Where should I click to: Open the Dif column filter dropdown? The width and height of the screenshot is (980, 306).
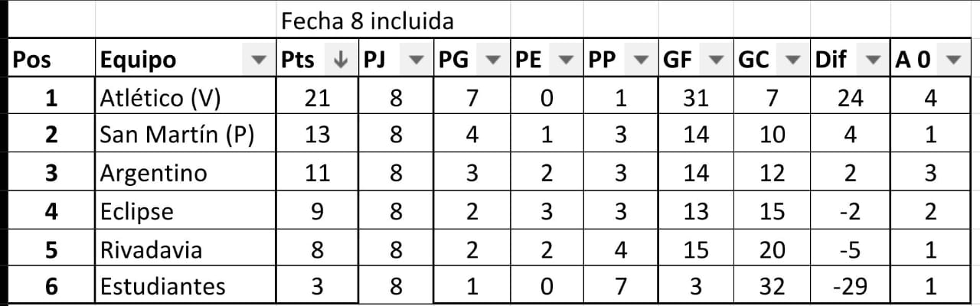(x=872, y=60)
